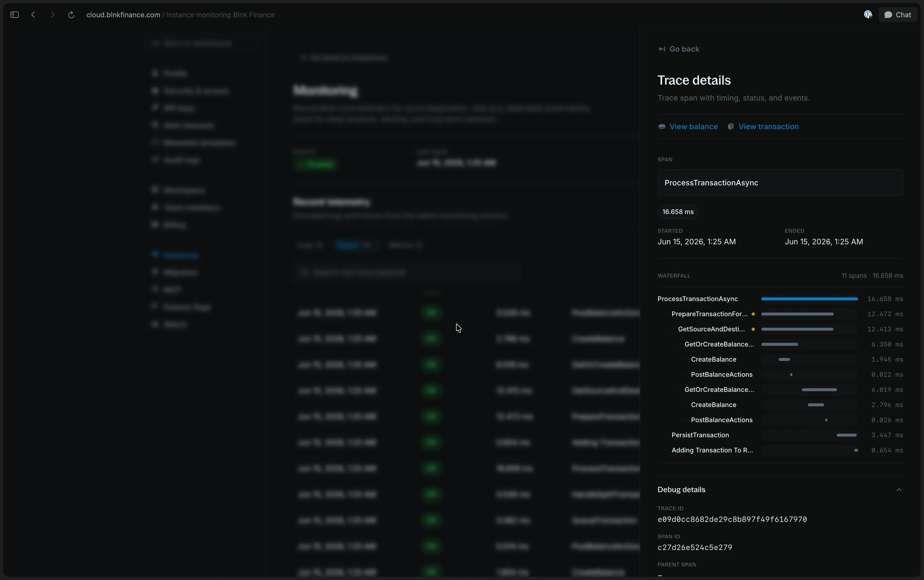This screenshot has height=580, width=924.
Task: Click the blue ProcessTransactionAsync timing bar
Action: point(809,299)
